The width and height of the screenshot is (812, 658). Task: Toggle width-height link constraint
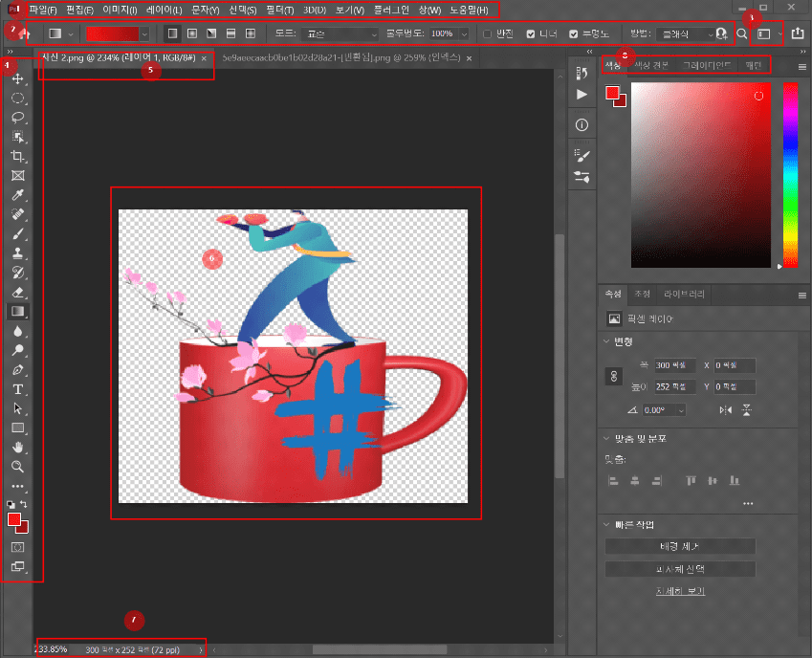point(614,377)
